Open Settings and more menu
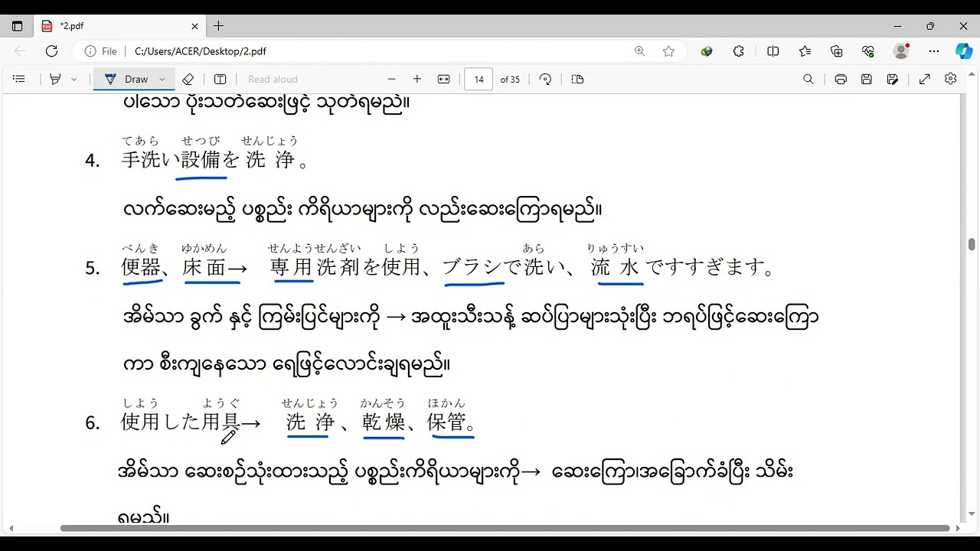 [x=934, y=51]
